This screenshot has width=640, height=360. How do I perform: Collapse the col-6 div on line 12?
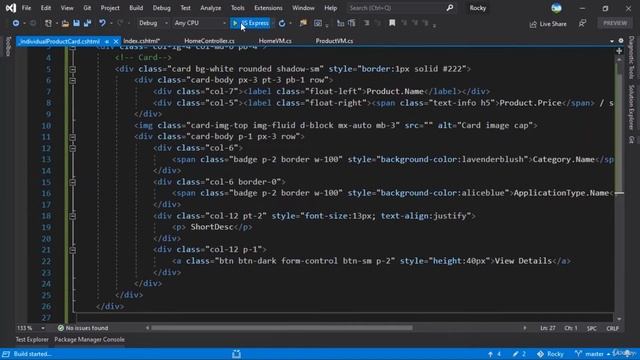tap(72, 148)
